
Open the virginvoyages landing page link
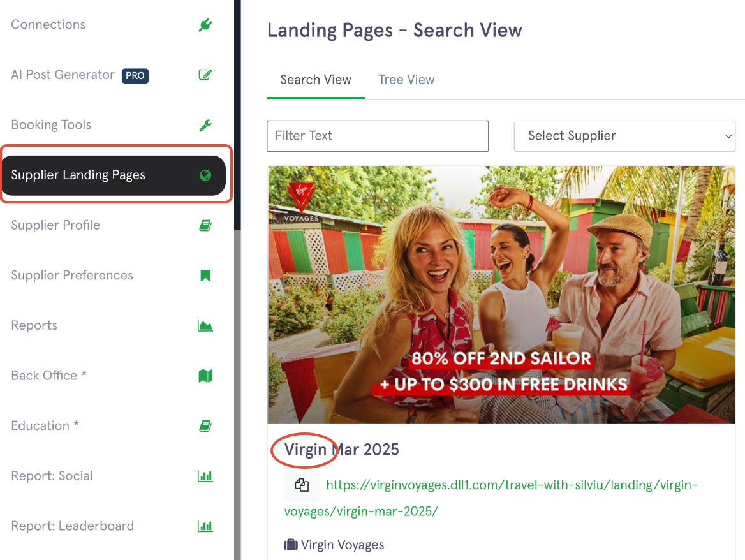coord(491,497)
